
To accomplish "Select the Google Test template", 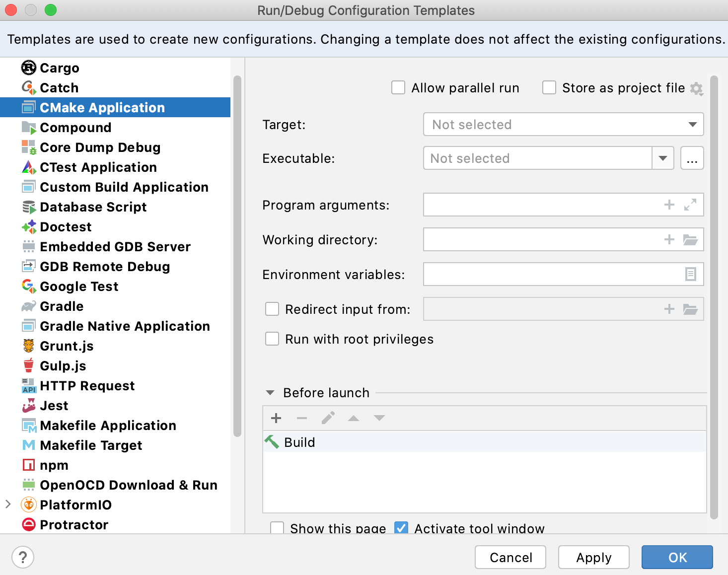I will (x=79, y=286).
